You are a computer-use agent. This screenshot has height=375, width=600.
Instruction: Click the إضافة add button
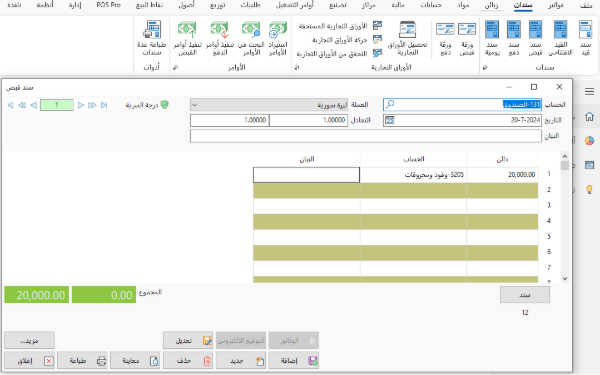tap(293, 360)
